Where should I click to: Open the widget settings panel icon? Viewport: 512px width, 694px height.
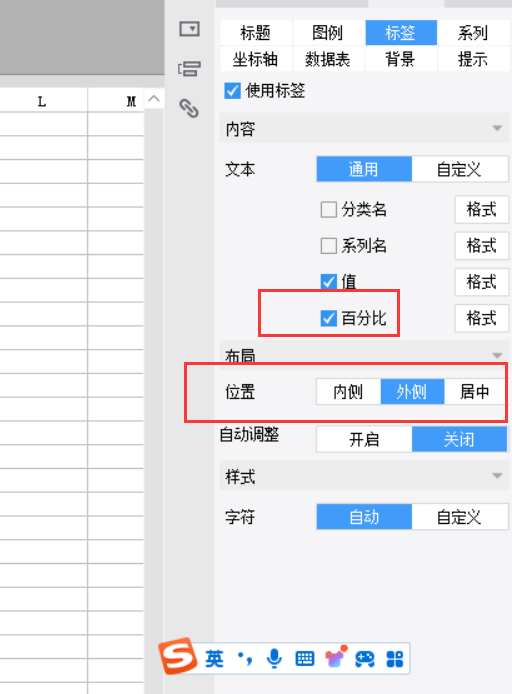point(189,29)
